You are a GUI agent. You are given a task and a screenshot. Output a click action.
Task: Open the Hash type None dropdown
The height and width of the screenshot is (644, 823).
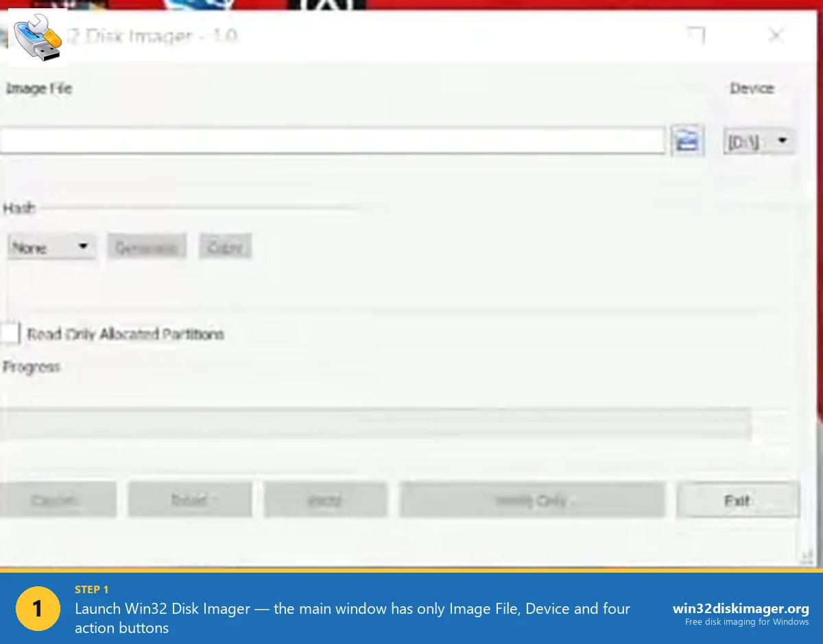[51, 247]
